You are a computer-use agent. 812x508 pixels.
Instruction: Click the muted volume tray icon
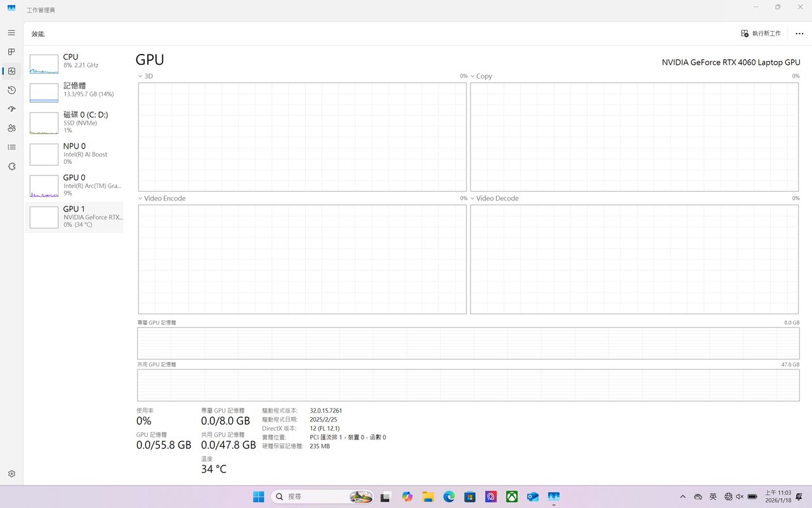click(740, 497)
